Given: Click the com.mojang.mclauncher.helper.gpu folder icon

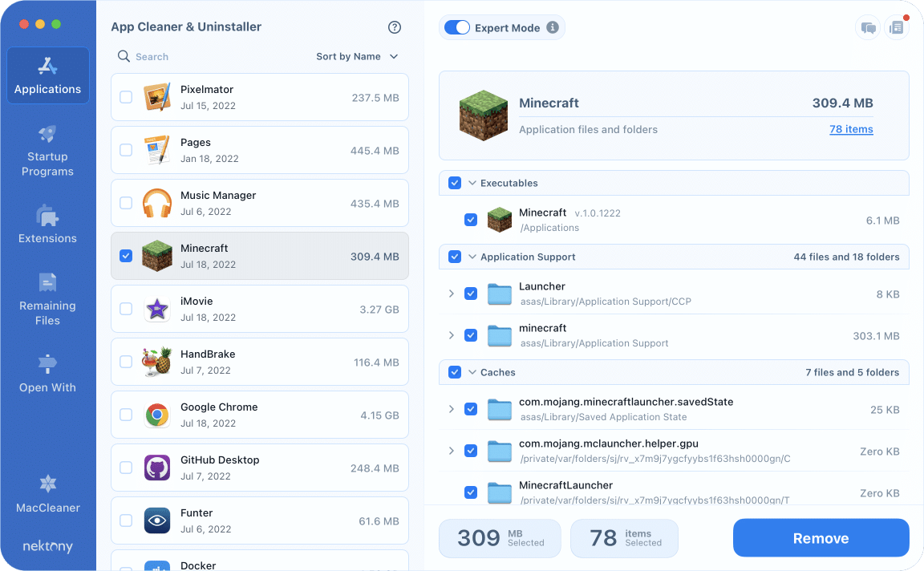Looking at the screenshot, I should coord(500,451).
